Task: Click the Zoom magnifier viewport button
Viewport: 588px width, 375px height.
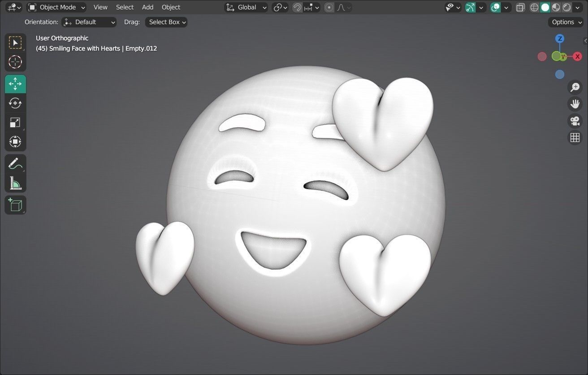Action: pos(575,87)
